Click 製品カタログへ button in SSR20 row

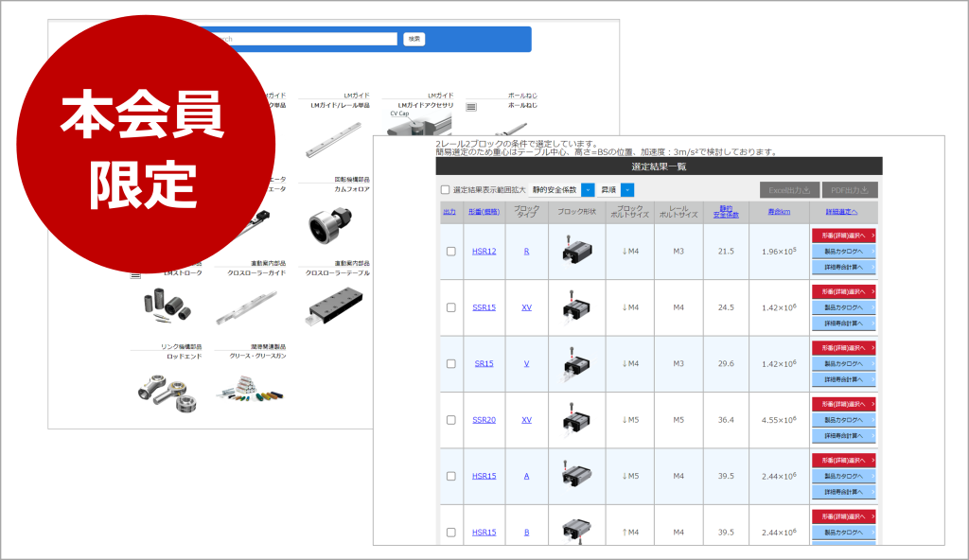pos(843,420)
